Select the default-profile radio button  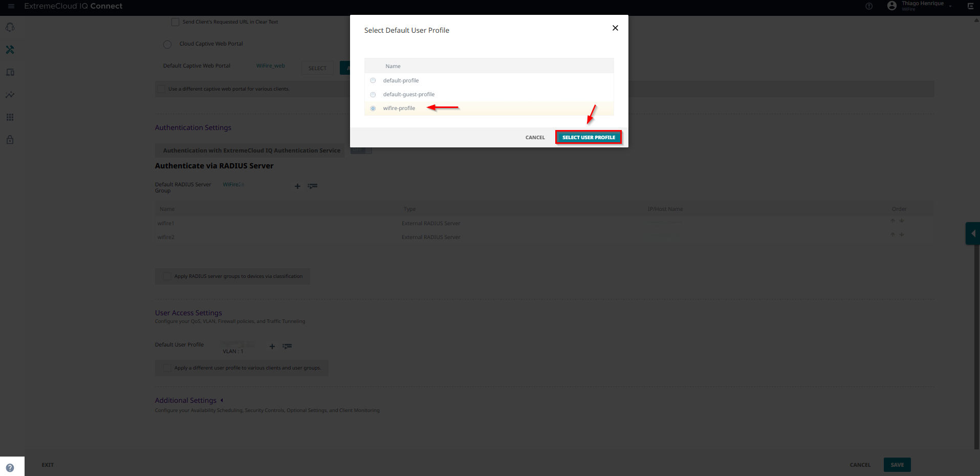[373, 80]
